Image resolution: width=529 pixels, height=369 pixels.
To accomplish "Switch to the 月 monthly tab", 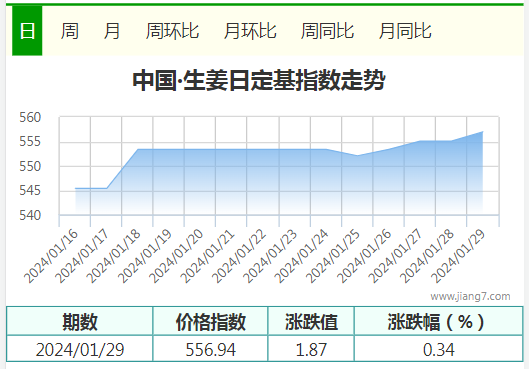I will (x=112, y=31).
